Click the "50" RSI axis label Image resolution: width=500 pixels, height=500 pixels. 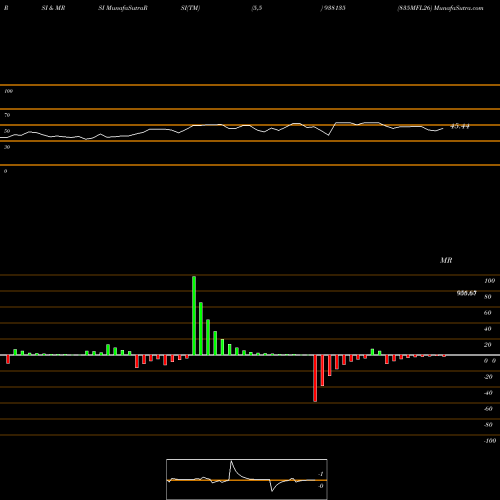click(7, 131)
